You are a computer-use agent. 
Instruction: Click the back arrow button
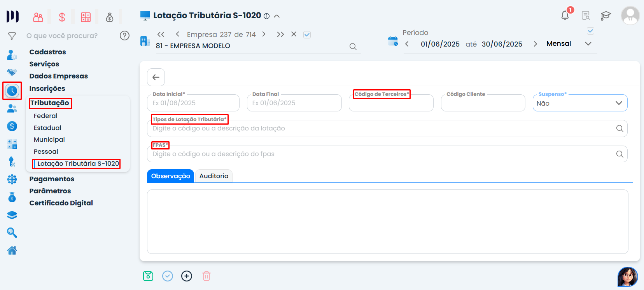156,77
